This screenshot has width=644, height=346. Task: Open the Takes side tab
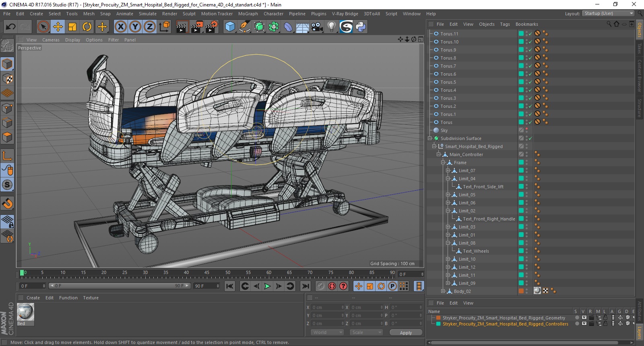pyautogui.click(x=639, y=48)
